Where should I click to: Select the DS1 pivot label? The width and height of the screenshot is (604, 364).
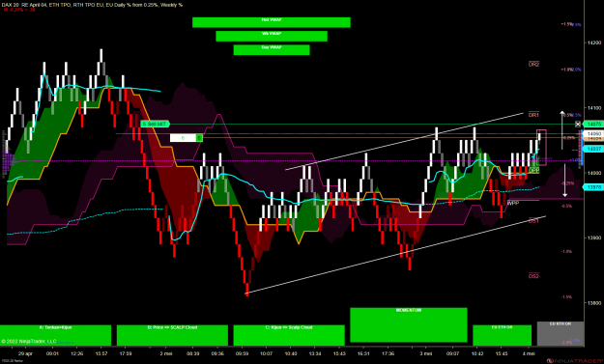click(x=533, y=220)
